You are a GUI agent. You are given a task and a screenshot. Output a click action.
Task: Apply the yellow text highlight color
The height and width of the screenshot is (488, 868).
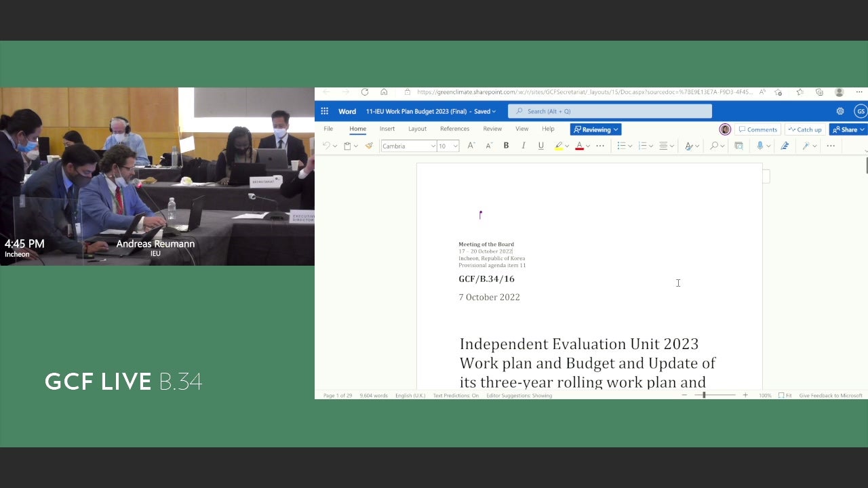tap(558, 146)
